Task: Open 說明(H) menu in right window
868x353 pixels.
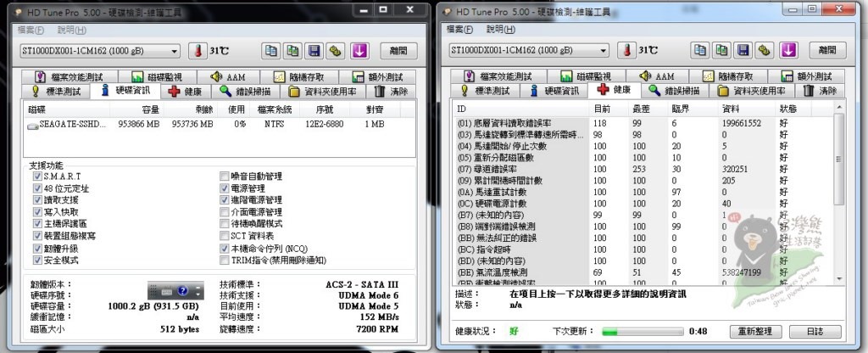Action: click(500, 30)
